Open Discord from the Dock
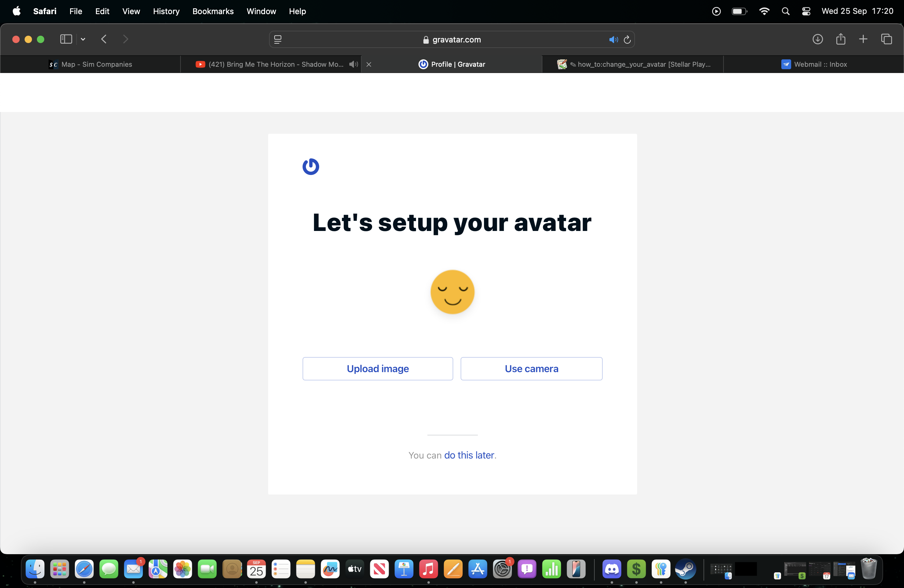Screen dimensions: 904x588 coord(612,569)
